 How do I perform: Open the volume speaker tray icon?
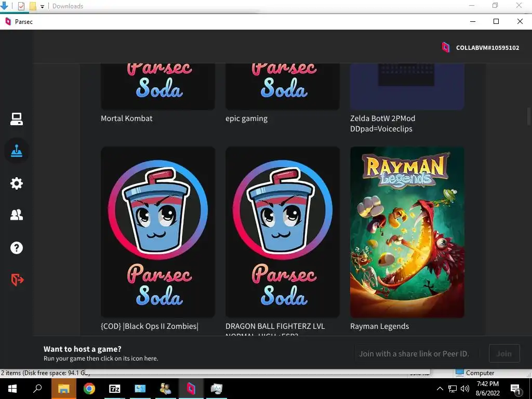coord(465,389)
